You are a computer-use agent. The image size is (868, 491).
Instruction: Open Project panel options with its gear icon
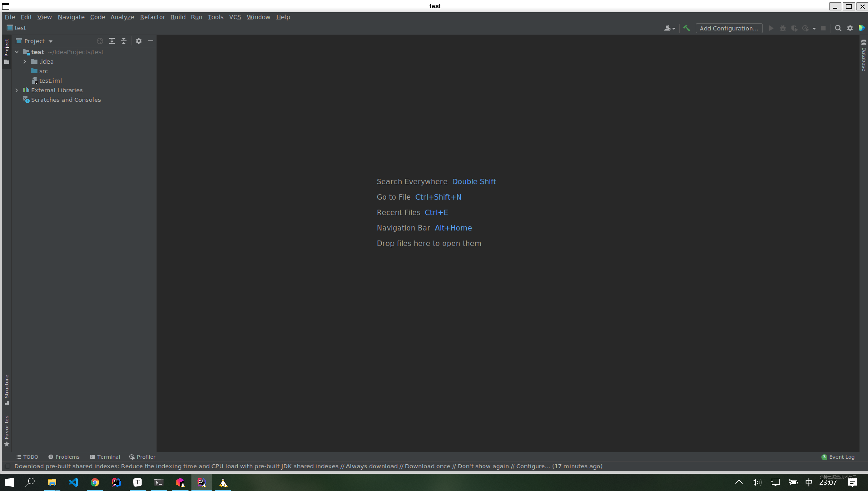point(139,41)
